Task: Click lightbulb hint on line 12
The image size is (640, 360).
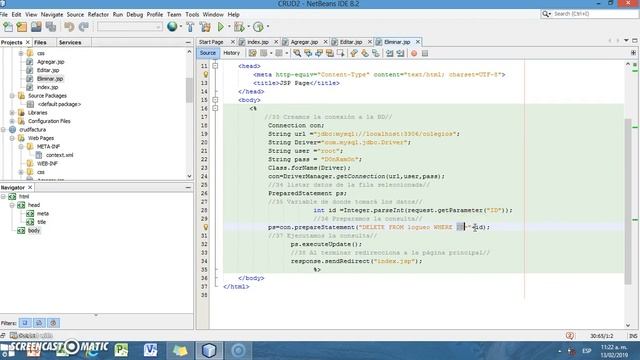Action: click(206, 74)
